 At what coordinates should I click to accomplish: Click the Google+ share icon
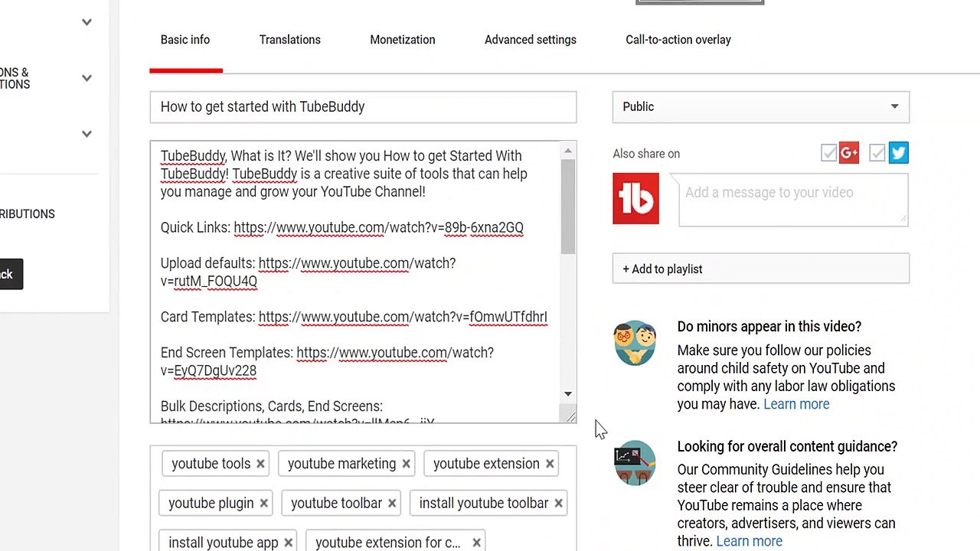coord(849,153)
